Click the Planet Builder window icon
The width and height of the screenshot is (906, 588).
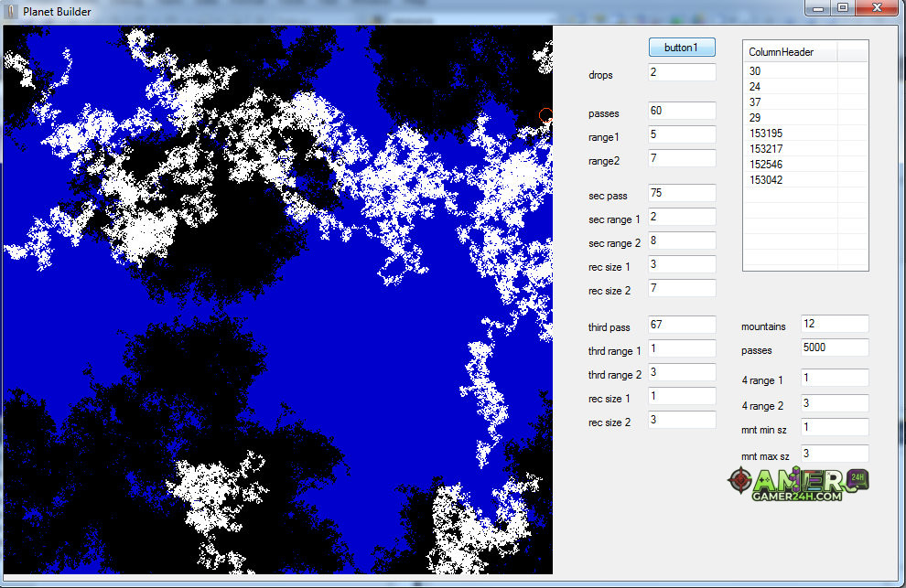11,11
